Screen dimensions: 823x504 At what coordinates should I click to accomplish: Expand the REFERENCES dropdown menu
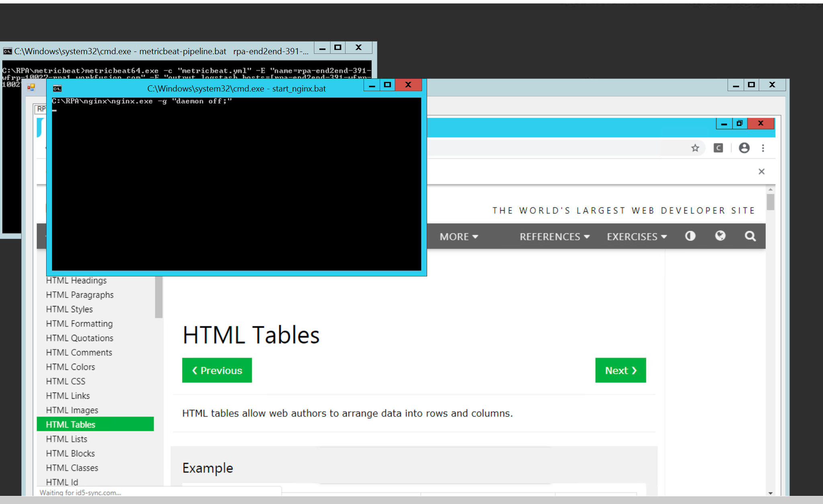click(x=555, y=237)
